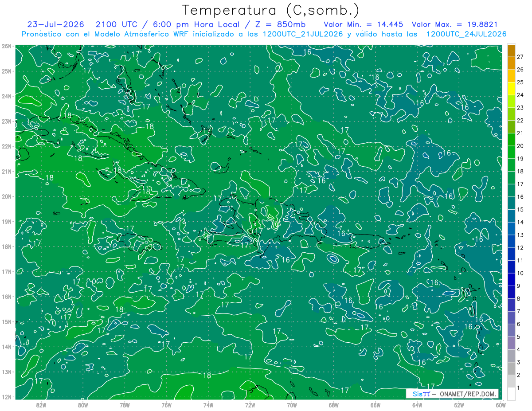
Task: Click the "66W" longitude axis label
Action: click(375, 404)
